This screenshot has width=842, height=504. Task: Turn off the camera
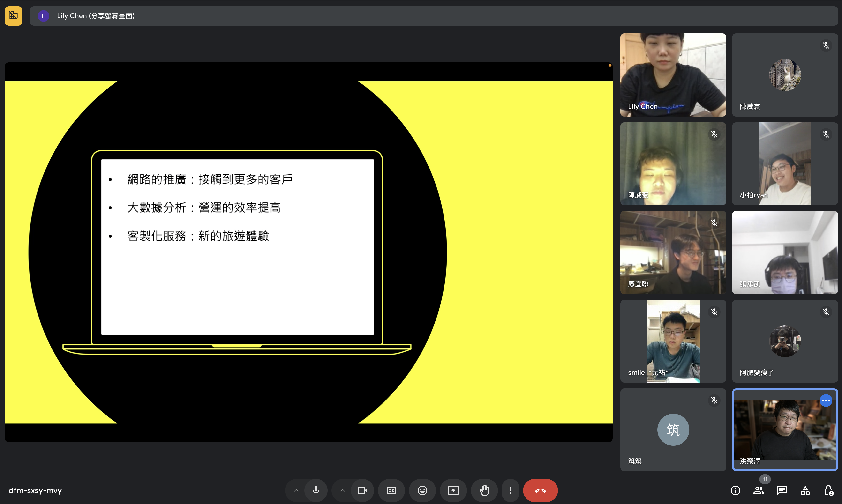coord(362,490)
